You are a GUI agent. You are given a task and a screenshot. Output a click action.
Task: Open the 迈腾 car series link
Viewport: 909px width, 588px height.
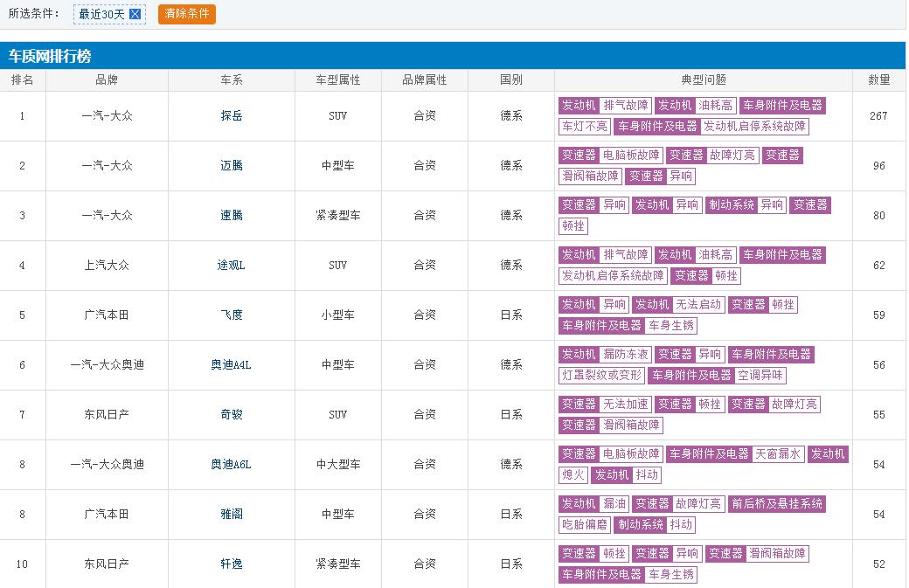tap(232, 166)
